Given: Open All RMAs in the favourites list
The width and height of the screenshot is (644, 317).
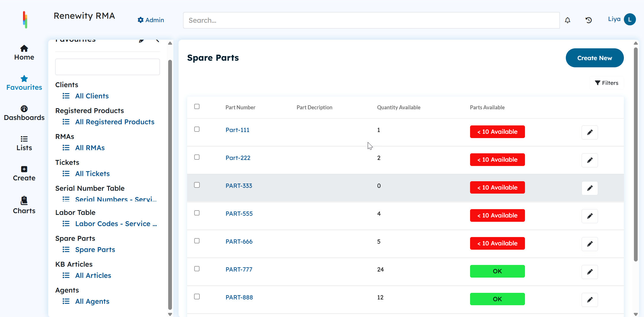Looking at the screenshot, I should coord(90,148).
